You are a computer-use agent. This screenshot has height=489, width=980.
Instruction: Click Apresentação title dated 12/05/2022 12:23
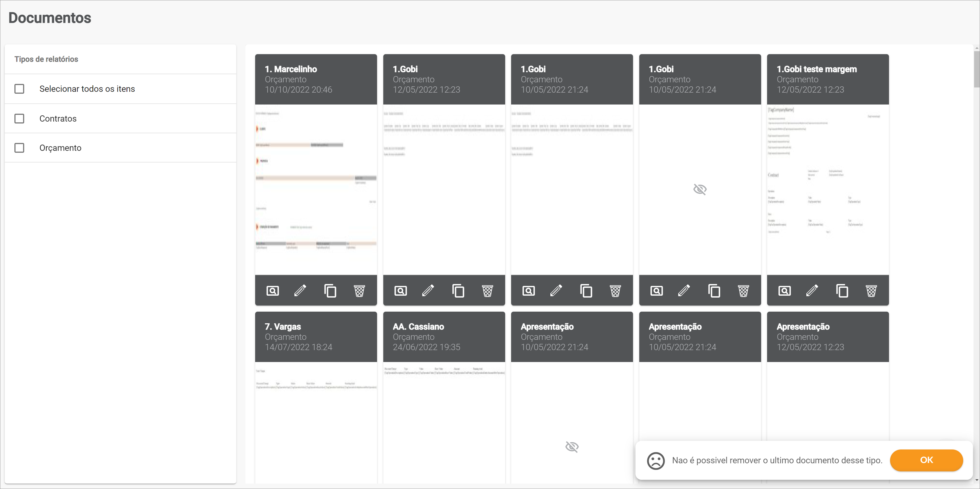click(x=803, y=327)
